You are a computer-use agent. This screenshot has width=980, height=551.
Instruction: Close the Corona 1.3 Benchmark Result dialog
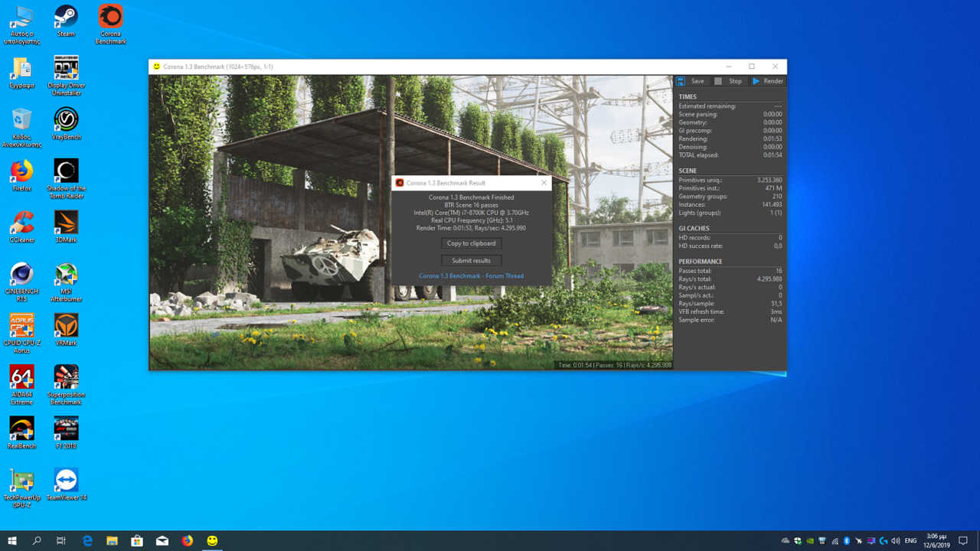[544, 183]
